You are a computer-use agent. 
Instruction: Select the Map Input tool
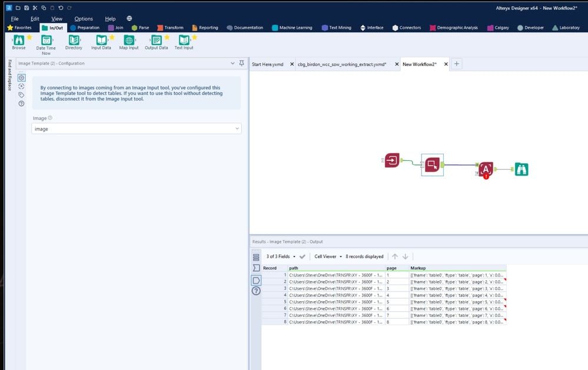(129, 42)
